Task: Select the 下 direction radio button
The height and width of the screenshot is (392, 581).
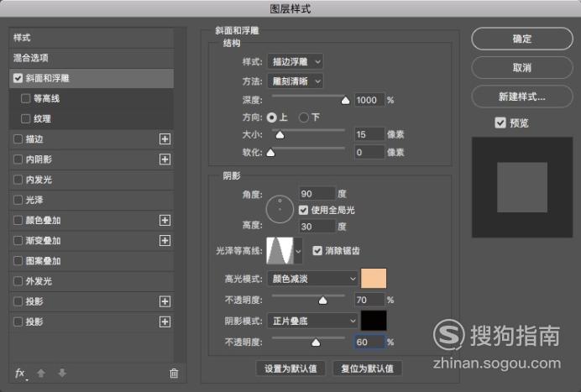Action: pos(304,118)
